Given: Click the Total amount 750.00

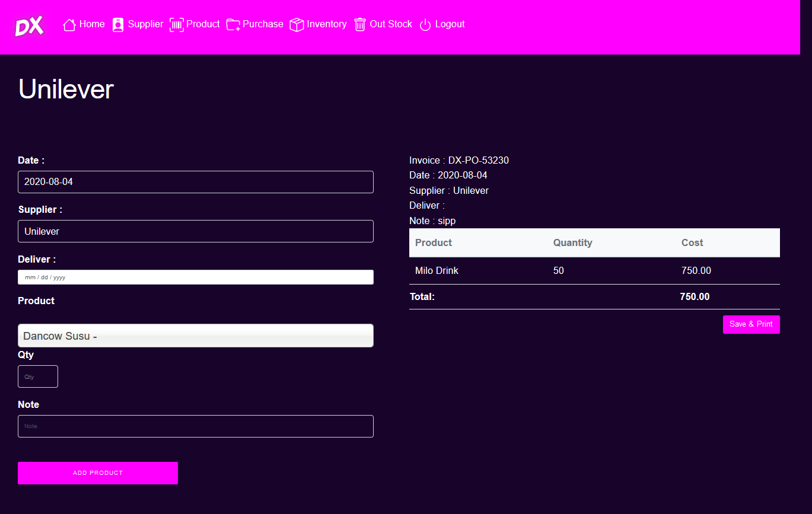Looking at the screenshot, I should pos(695,296).
